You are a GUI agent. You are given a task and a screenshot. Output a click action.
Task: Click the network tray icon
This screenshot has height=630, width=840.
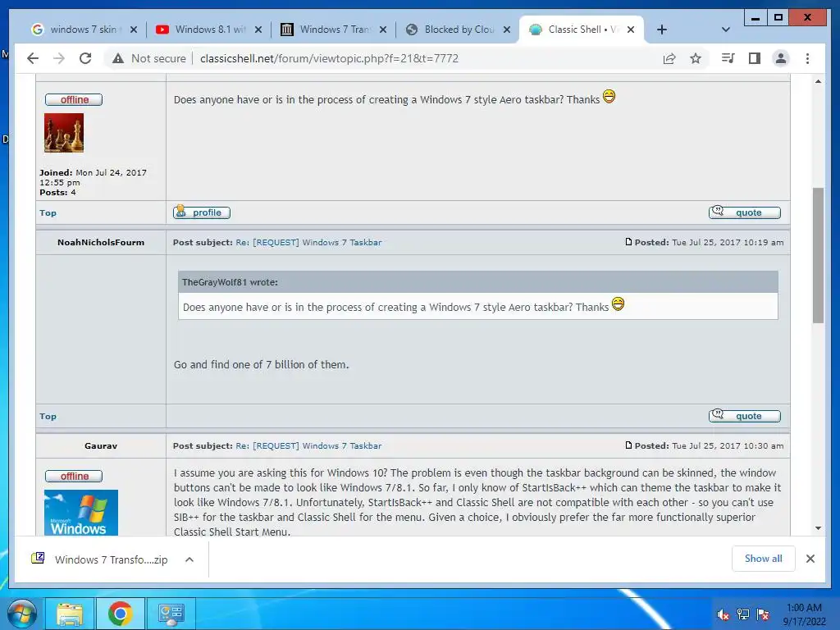click(743, 614)
